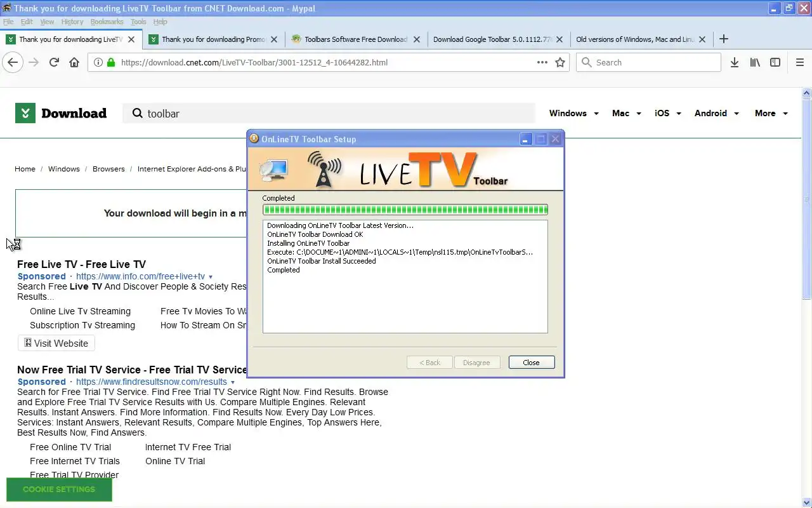The width and height of the screenshot is (812, 508).
Task: Expand the More dropdown menu
Action: pos(771,113)
